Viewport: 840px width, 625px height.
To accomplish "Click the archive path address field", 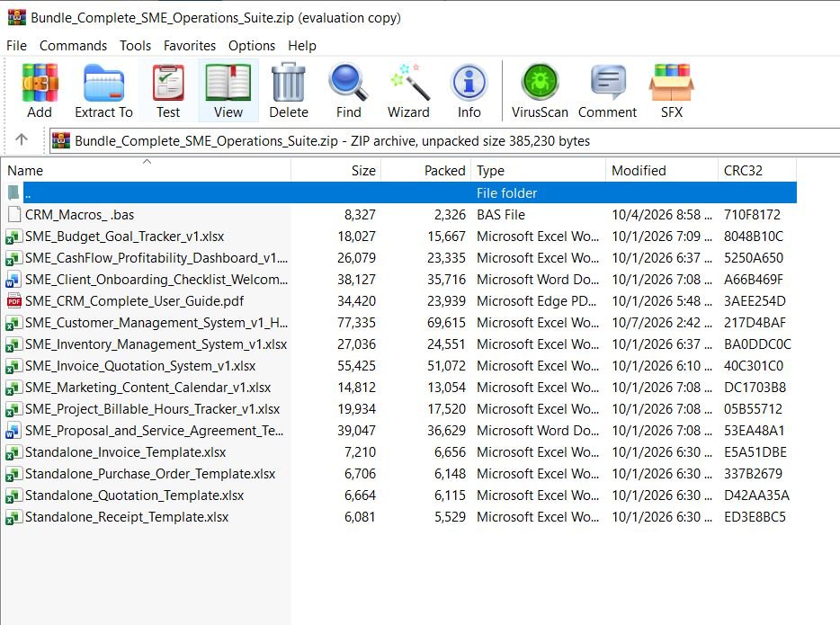I will (x=444, y=141).
